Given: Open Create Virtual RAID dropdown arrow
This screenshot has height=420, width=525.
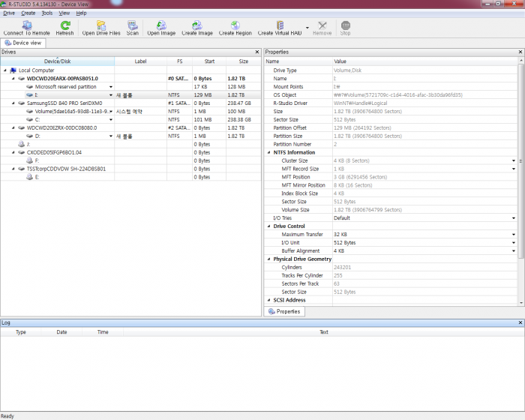Looking at the screenshot, I should click(x=307, y=28).
